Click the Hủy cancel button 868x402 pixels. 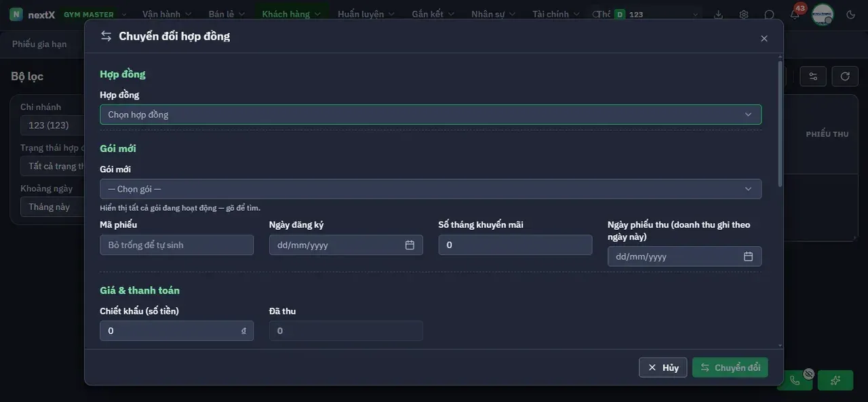[663, 367]
